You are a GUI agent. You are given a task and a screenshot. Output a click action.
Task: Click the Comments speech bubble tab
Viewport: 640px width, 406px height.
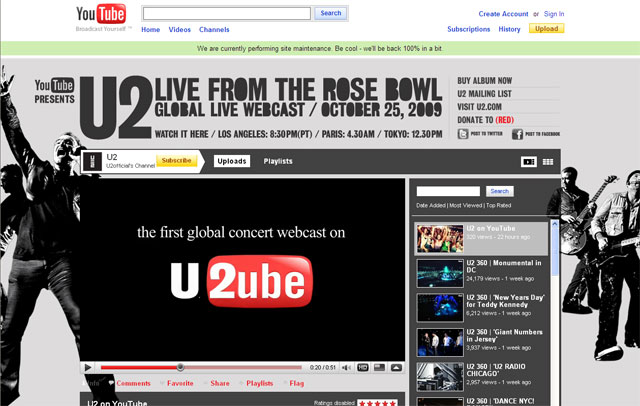[x=129, y=383]
